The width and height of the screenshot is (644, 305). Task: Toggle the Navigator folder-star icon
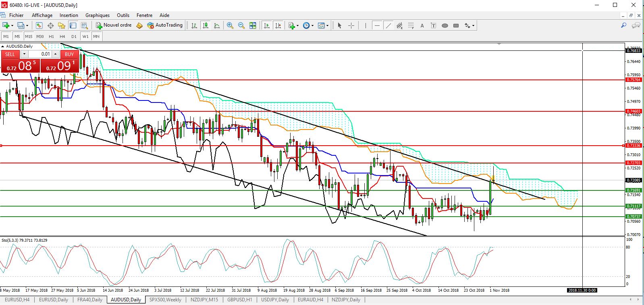[62, 25]
